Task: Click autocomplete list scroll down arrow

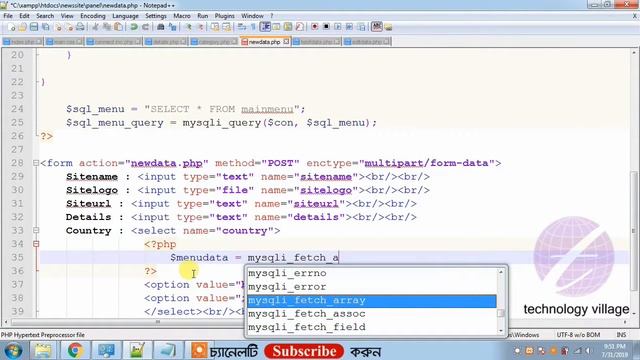Action: click(501, 330)
